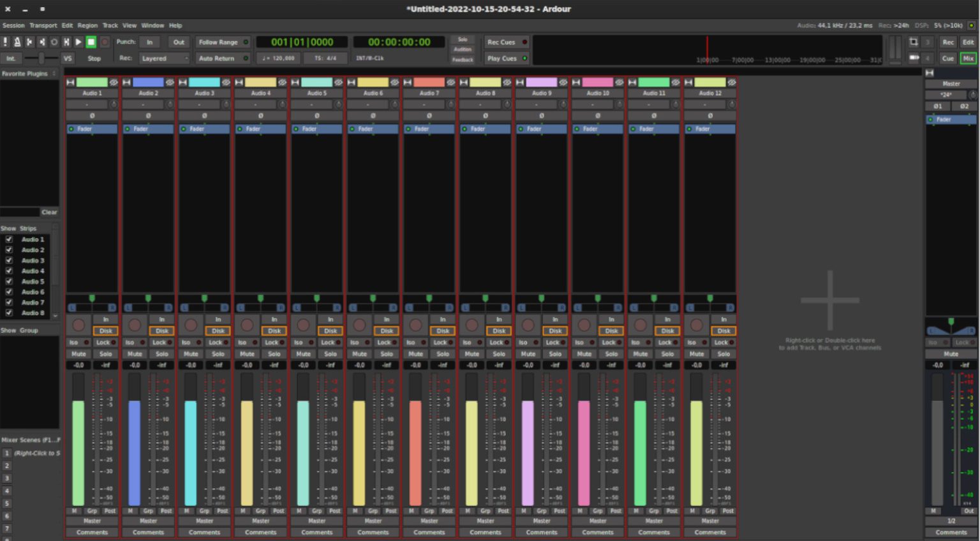The width and height of the screenshot is (980, 541).
Task: Toggle the metronome click icon
Action: tap(17, 42)
